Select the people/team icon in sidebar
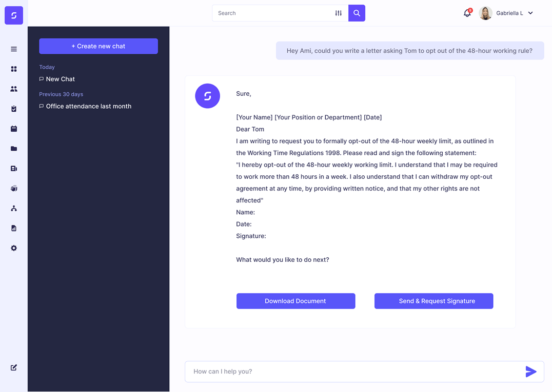This screenshot has width=552, height=392. coord(14,89)
